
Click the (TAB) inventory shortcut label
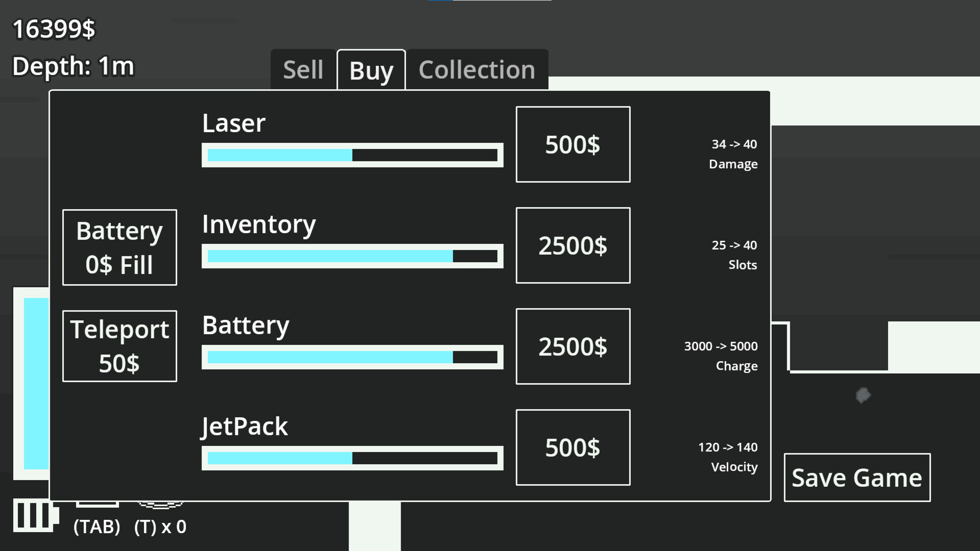pos(97,527)
